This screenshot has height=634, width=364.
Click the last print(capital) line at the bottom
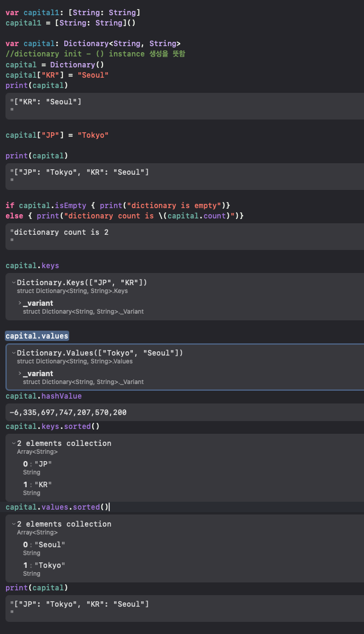[x=37, y=587]
